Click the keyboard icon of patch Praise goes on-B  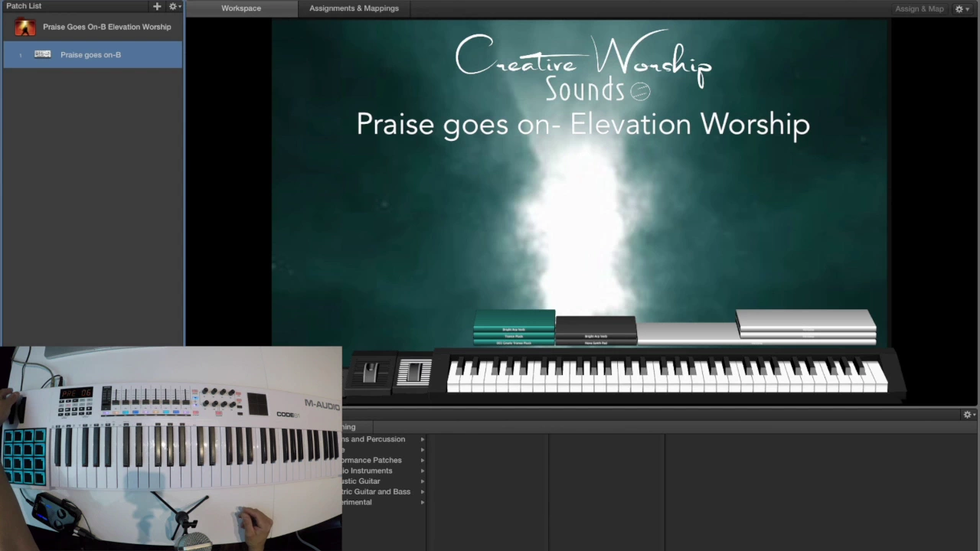pos(43,54)
